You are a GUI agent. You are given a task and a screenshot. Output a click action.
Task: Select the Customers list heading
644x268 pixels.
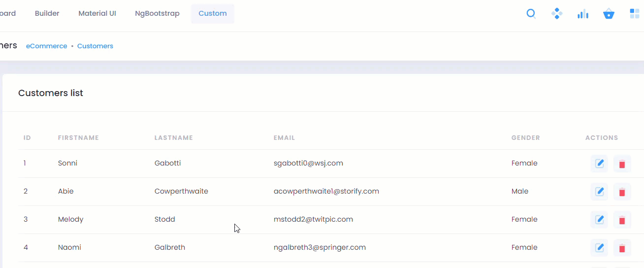51,93
